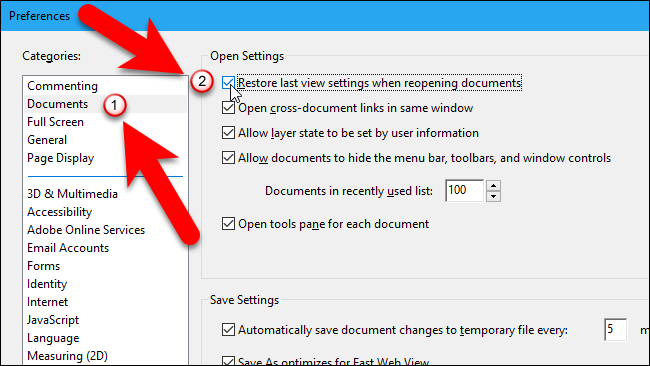The image size is (650, 366).
Task: Toggle Allow documents to hide menu bar checkbox
Action: (228, 158)
